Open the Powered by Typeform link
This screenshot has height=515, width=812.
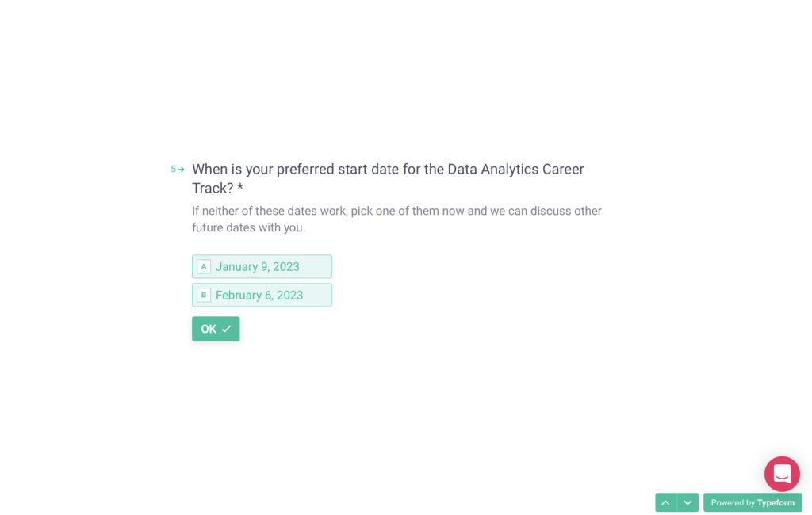click(x=752, y=502)
